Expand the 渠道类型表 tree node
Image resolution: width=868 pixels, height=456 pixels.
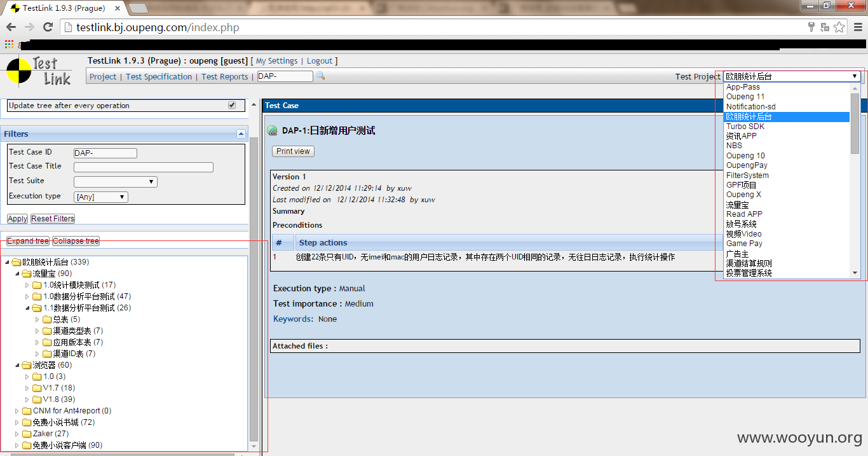pos(37,331)
